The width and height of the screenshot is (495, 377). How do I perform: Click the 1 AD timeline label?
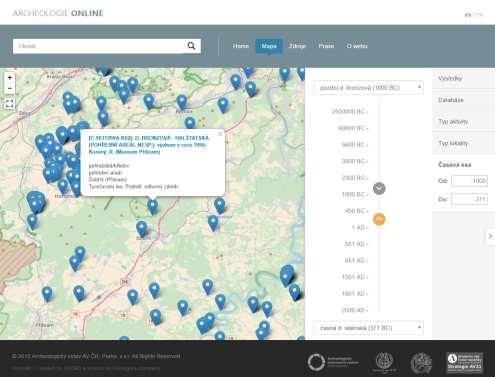(358, 227)
